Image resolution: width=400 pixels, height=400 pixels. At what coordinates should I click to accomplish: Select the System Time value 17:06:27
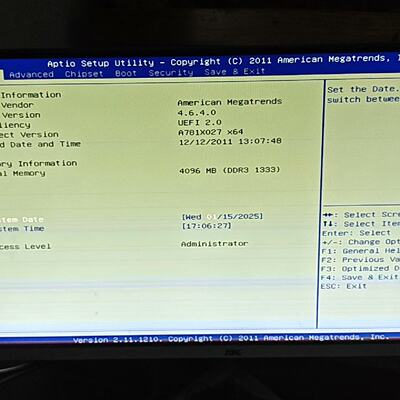pos(206,226)
